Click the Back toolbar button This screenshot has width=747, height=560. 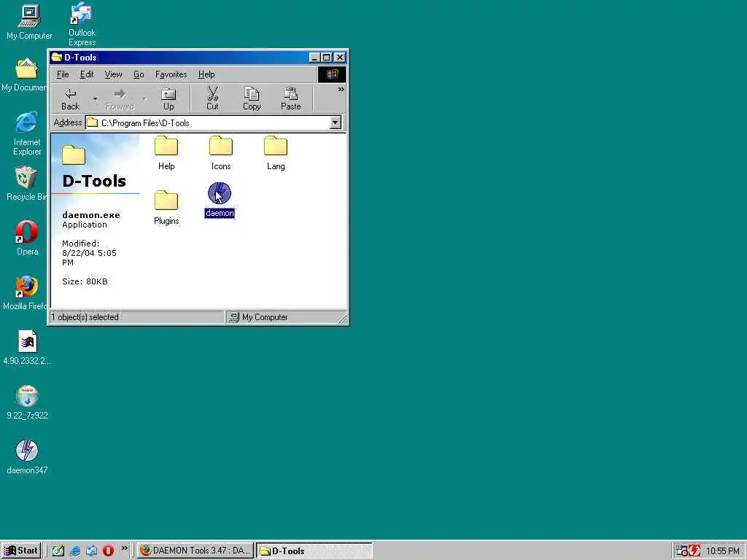tap(71, 99)
